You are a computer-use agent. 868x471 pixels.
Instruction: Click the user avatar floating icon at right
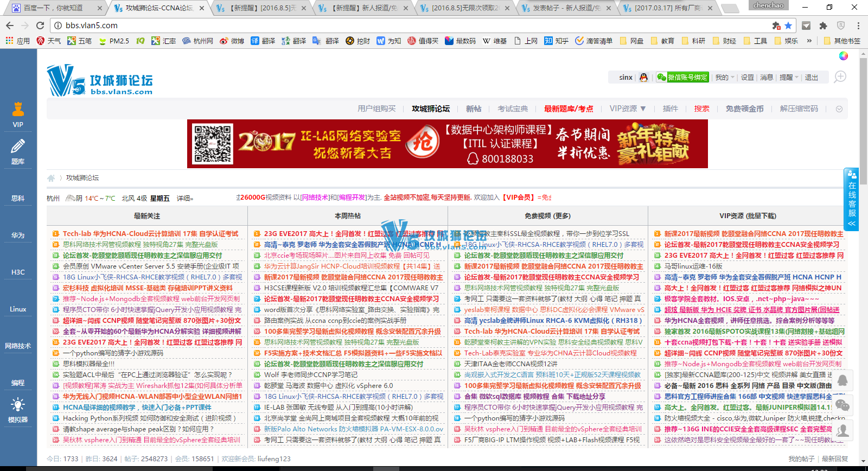(843, 430)
